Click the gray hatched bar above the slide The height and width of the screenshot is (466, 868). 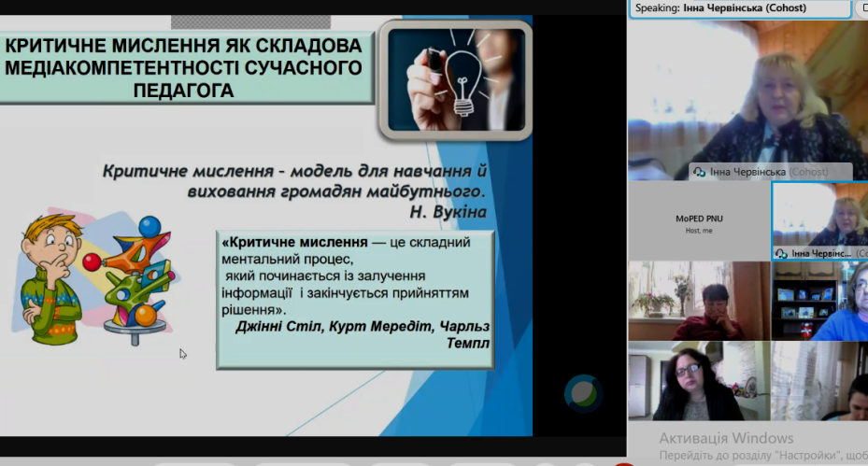tap(263, 22)
